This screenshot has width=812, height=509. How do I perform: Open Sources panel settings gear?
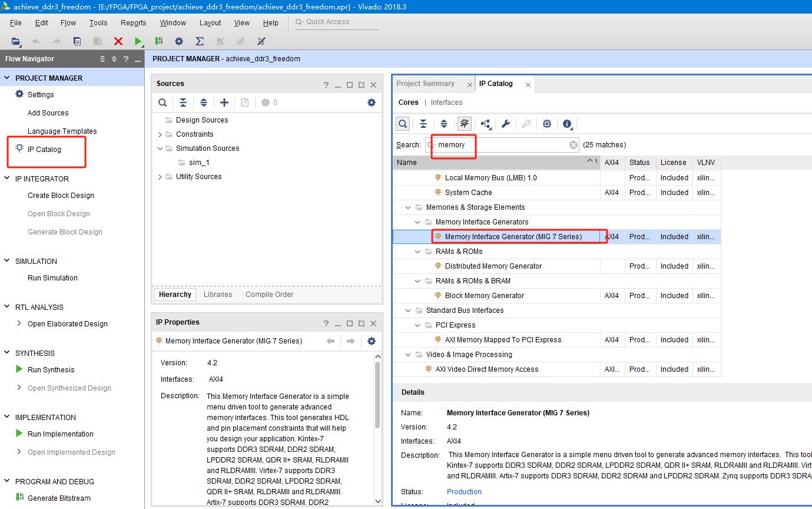tap(372, 103)
